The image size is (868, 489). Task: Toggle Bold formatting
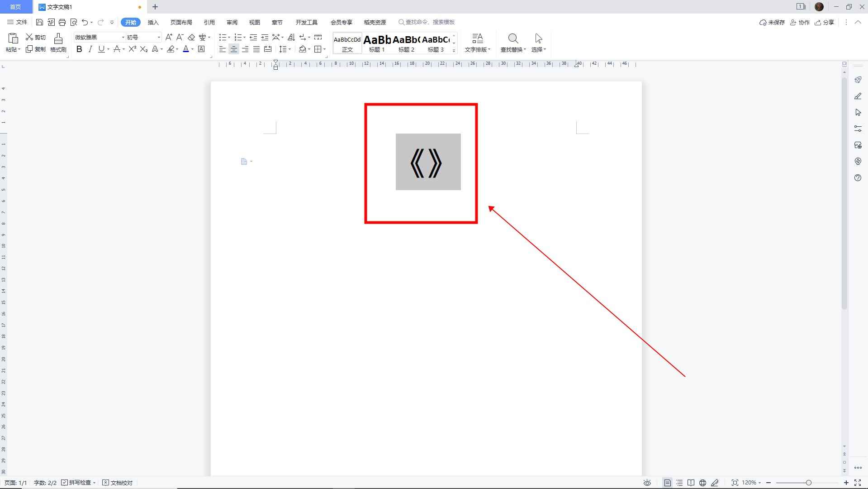pyautogui.click(x=79, y=49)
